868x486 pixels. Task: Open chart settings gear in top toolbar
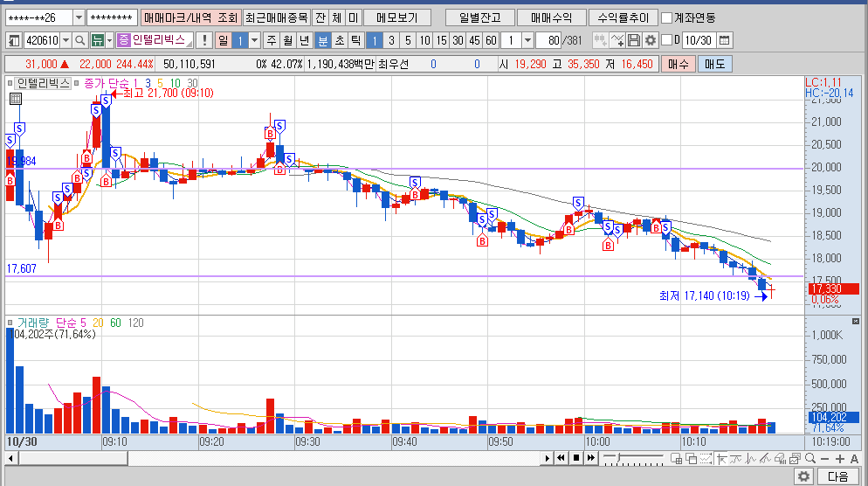[651, 40]
